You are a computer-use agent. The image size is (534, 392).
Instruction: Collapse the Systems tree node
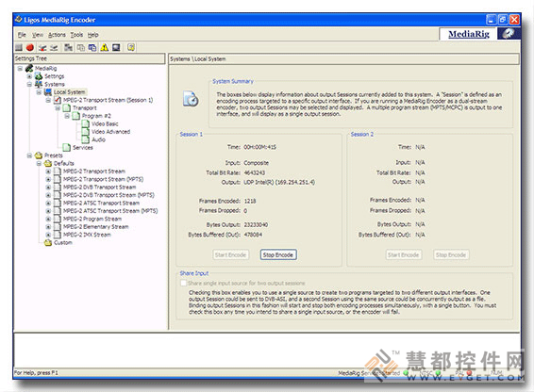click(29, 84)
